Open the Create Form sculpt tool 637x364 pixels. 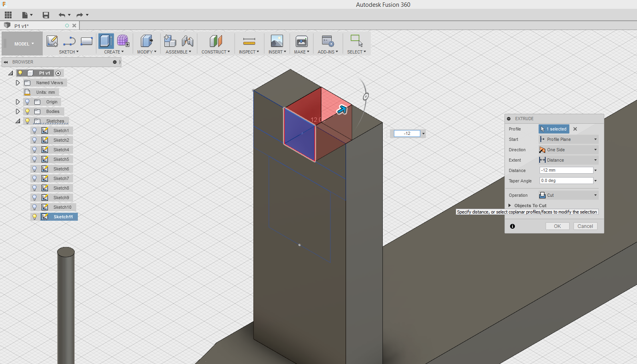click(123, 41)
